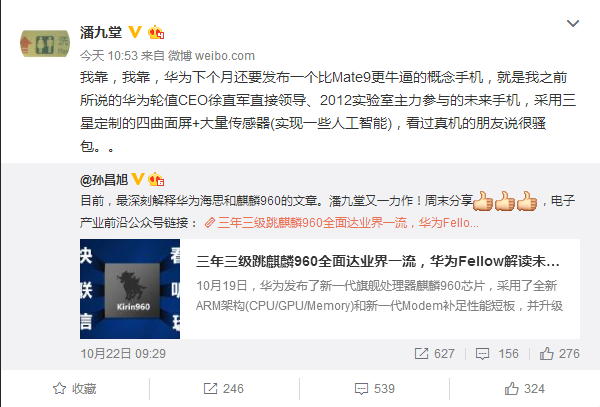Expand the post options chevron menu

tap(572, 24)
